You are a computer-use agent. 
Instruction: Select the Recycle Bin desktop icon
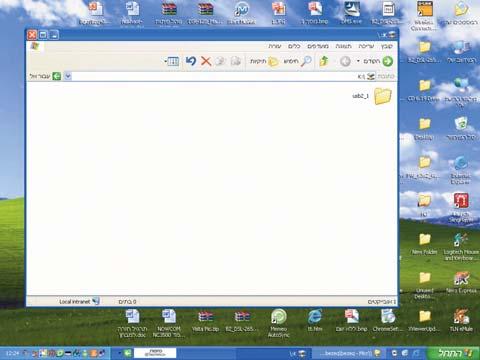pyautogui.click(x=461, y=129)
